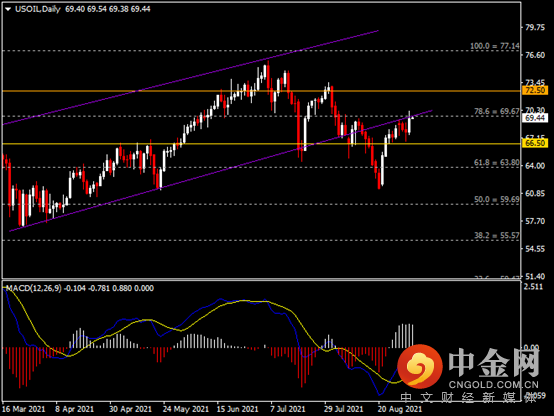Open the CNGOLD.COM.CN watermark link
Viewport: 554px width, 416px height.
(493, 384)
